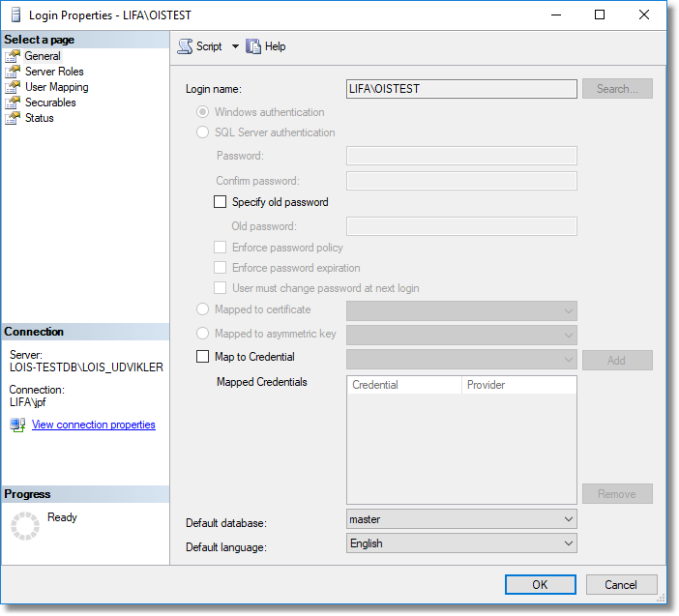
Task: Select the User Mapping page icon
Action: 13,87
